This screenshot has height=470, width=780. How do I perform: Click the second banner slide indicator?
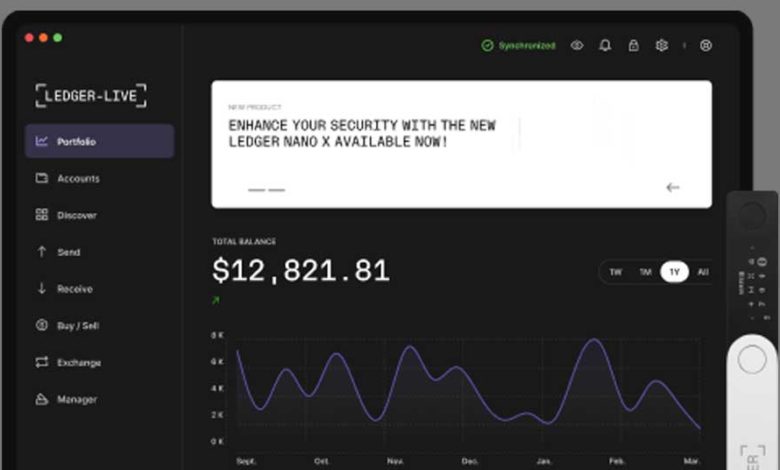[277, 189]
